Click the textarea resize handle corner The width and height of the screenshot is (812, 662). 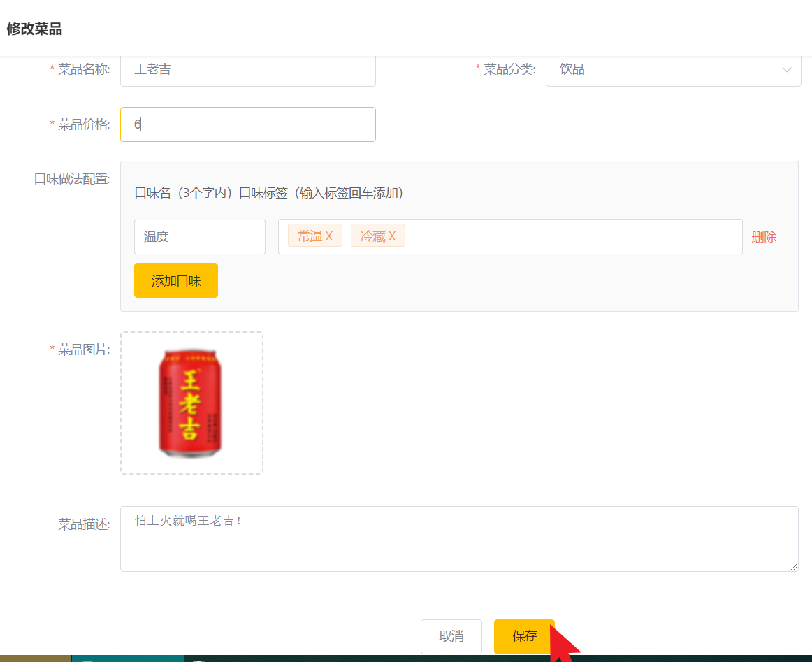[793, 567]
